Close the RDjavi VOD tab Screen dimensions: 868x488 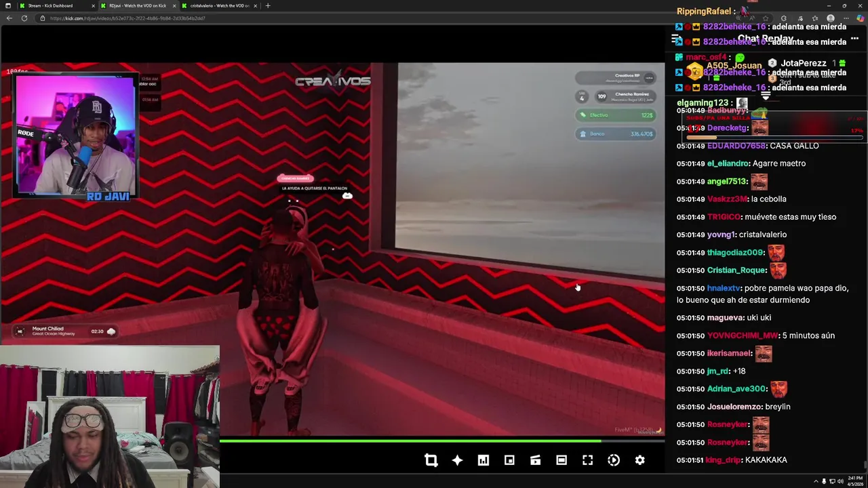click(x=174, y=5)
